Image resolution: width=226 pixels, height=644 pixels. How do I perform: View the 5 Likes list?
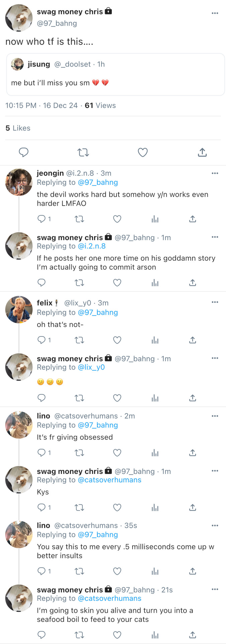(x=18, y=128)
